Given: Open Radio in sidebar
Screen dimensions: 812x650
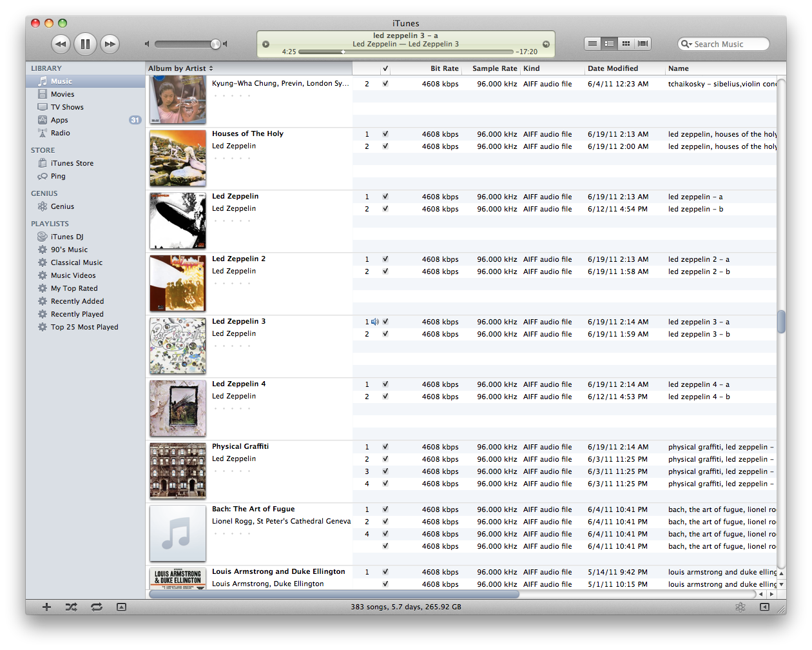Looking at the screenshot, I should click(85, 133).
